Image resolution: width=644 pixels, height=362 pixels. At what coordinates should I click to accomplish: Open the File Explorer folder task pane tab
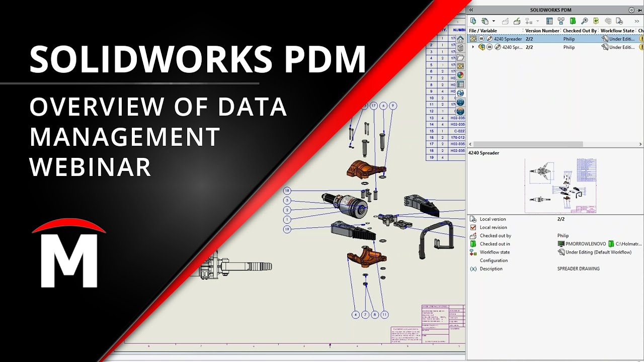pyautogui.click(x=460, y=57)
